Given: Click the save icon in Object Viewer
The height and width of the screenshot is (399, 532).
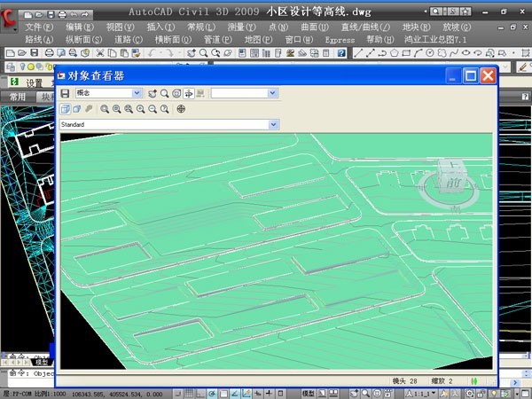Looking at the screenshot, I should [x=65, y=93].
